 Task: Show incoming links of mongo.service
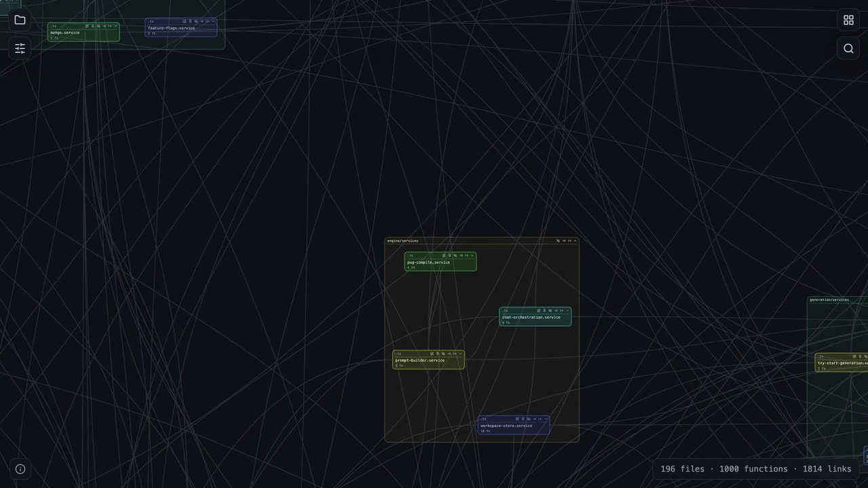coord(104,26)
